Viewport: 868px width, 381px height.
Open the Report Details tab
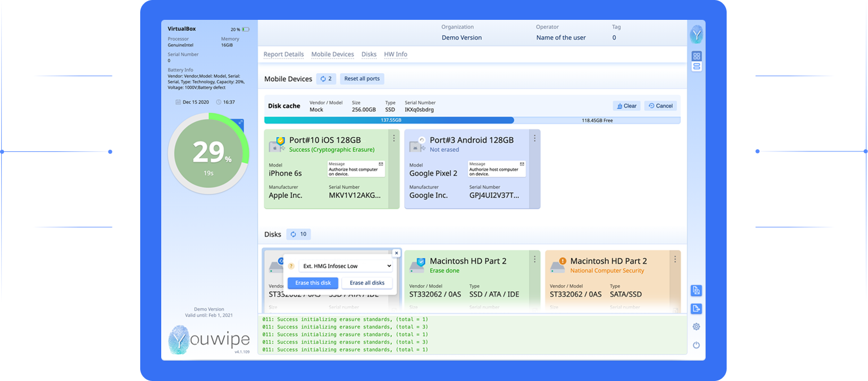284,54
